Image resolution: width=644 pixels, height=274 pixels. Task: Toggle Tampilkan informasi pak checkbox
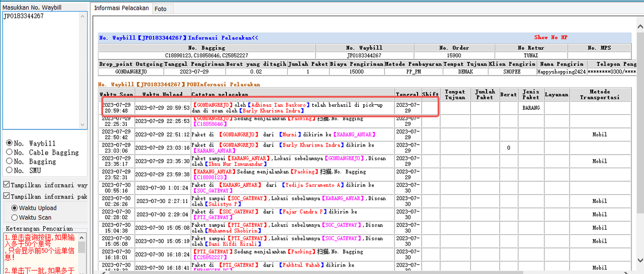coord(7,196)
